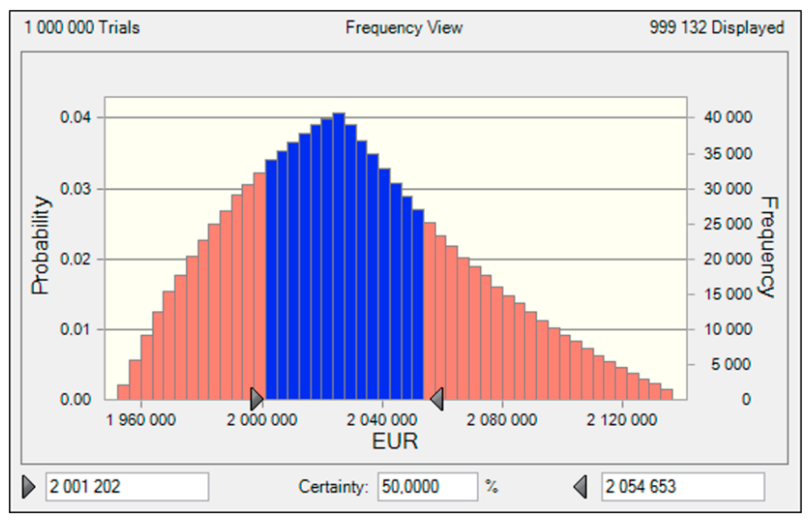Viewport: 812px width, 522px height.
Task: Click left-pointing arrow icon beside 2 054 653 field
Action: 581,486
